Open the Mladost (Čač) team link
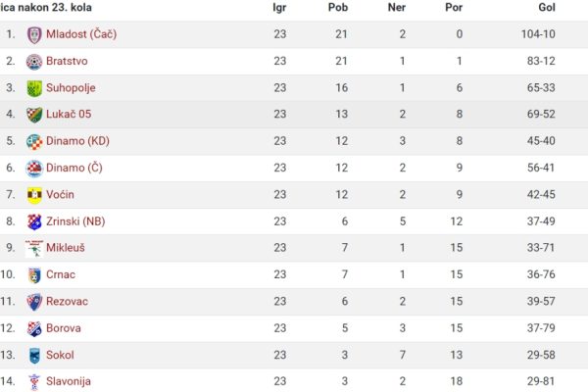Viewport: 588px width, 392px height. [x=81, y=34]
